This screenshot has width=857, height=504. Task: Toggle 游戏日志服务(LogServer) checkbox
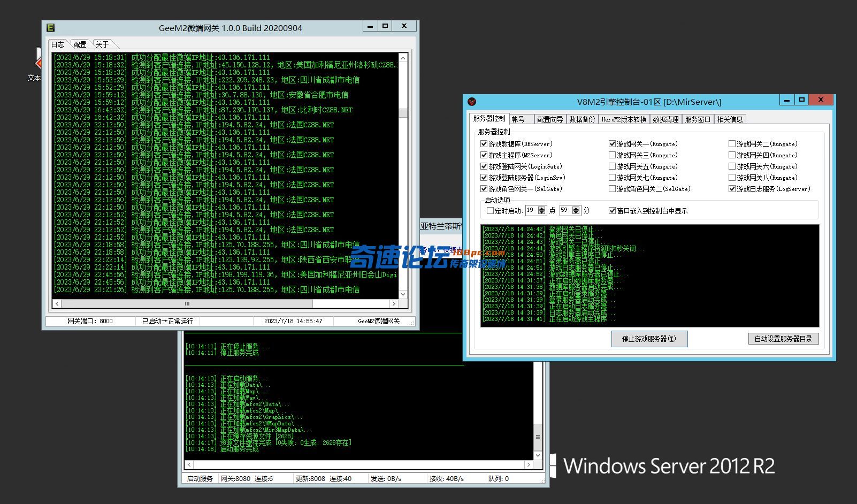pyautogui.click(x=732, y=189)
